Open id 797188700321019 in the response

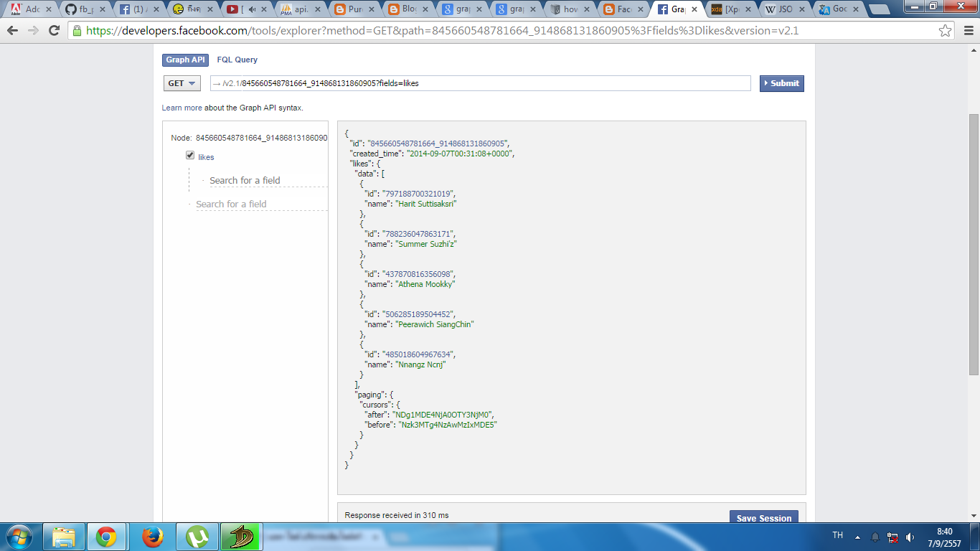tap(418, 194)
